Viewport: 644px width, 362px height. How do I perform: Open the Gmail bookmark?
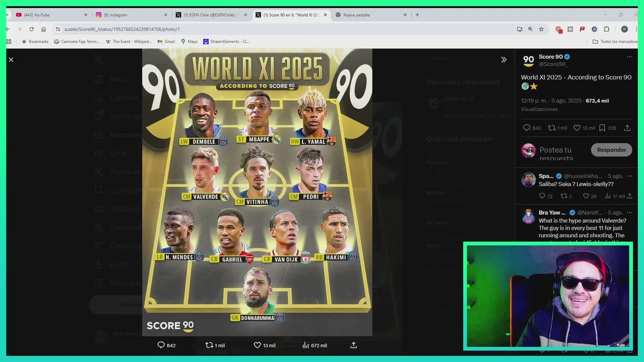[166, 42]
